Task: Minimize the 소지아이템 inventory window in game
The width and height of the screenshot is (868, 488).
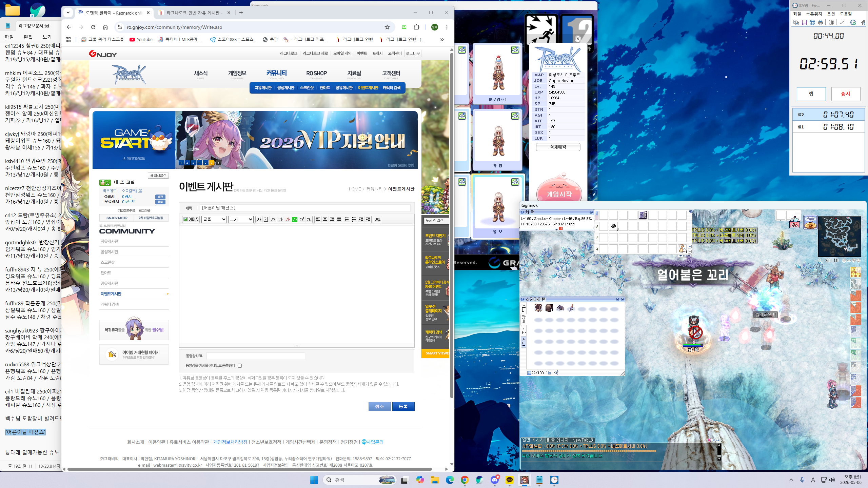Action: coord(617,300)
